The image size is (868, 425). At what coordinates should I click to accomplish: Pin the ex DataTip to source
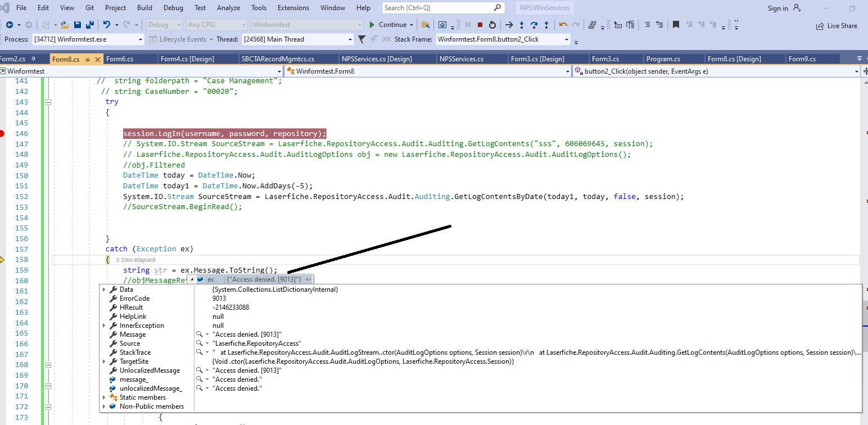point(308,279)
